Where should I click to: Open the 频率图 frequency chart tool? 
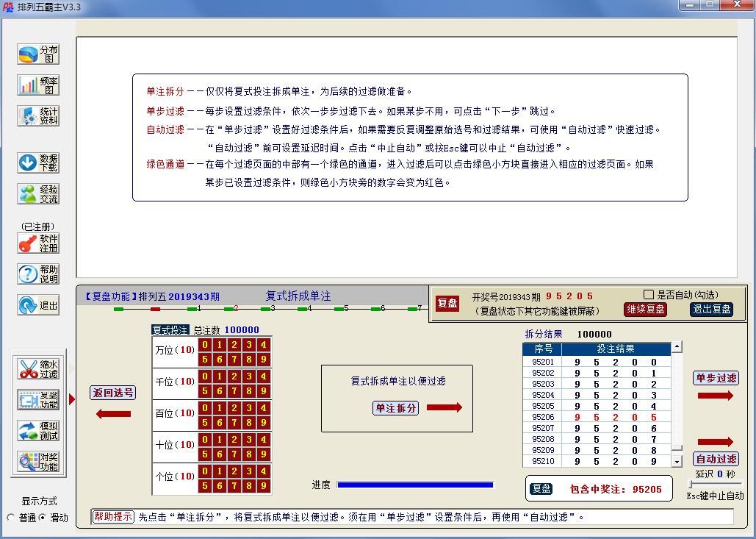click(x=37, y=85)
